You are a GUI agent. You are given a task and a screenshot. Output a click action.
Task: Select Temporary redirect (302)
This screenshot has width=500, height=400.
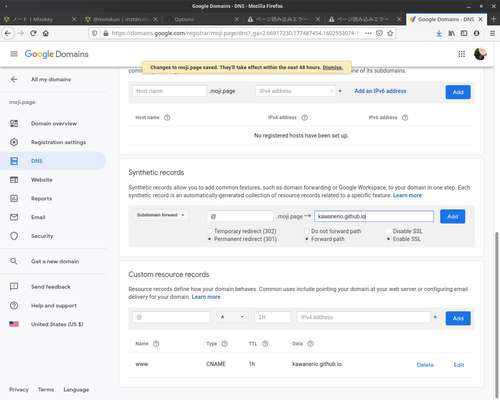(x=209, y=231)
